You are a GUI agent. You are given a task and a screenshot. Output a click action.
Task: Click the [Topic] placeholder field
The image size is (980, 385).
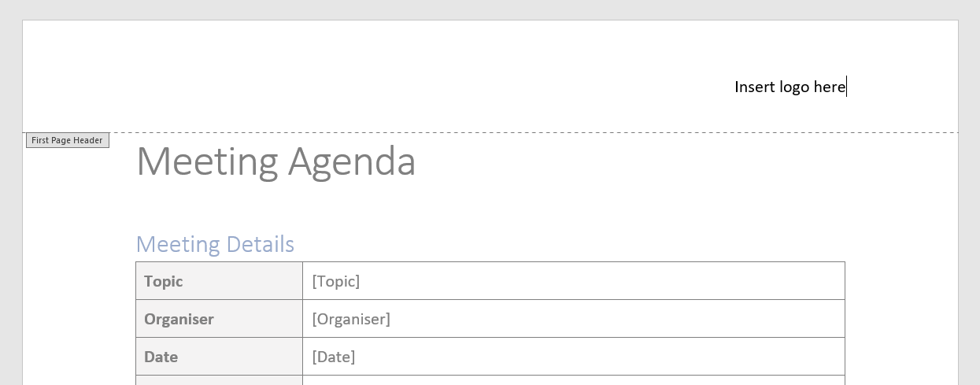coord(336,281)
